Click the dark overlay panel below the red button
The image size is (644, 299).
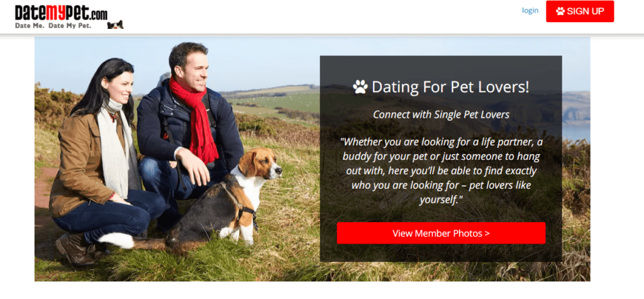point(441,252)
